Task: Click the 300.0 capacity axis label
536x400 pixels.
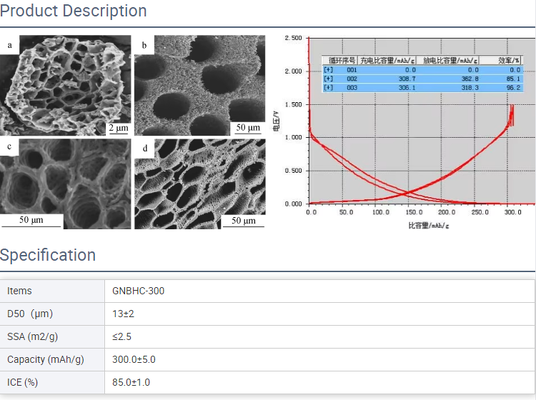Action: (x=513, y=212)
